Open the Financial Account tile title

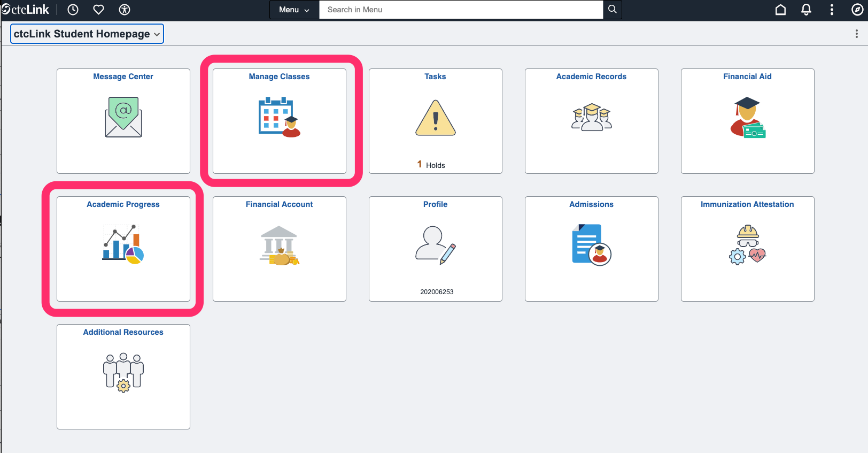coord(280,204)
